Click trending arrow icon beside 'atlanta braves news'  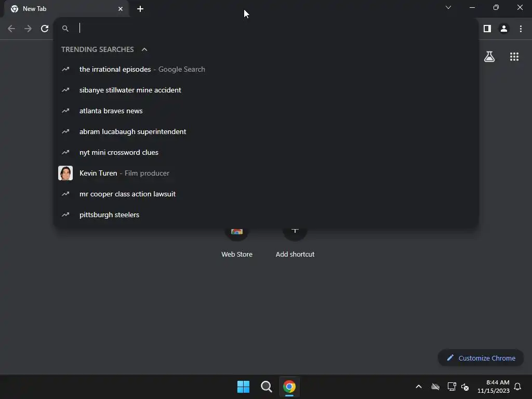click(65, 111)
